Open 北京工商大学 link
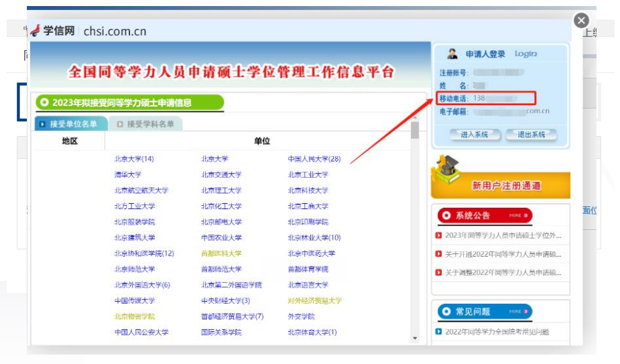 308,206
